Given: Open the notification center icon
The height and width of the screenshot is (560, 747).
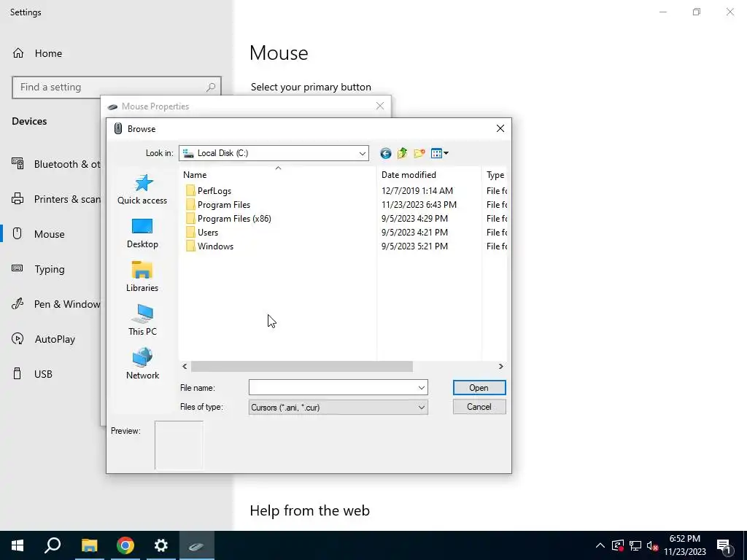Looking at the screenshot, I should click(724, 545).
